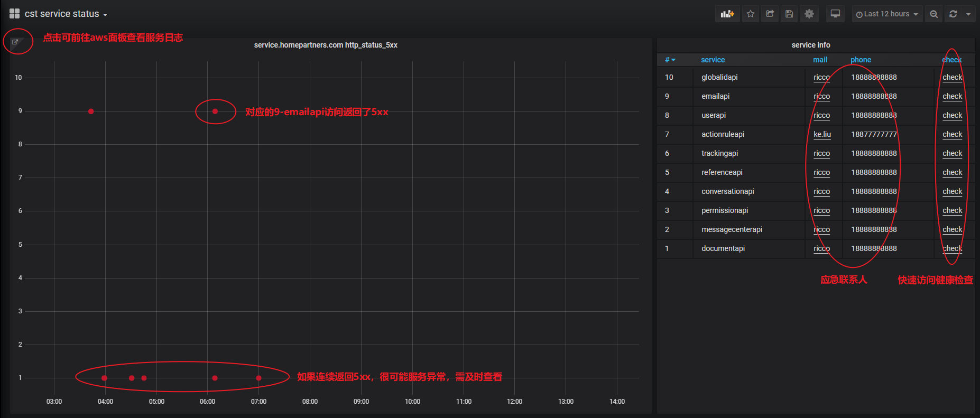This screenshot has width=980, height=418.
Task: Select the userapi service cell
Action: 749,115
